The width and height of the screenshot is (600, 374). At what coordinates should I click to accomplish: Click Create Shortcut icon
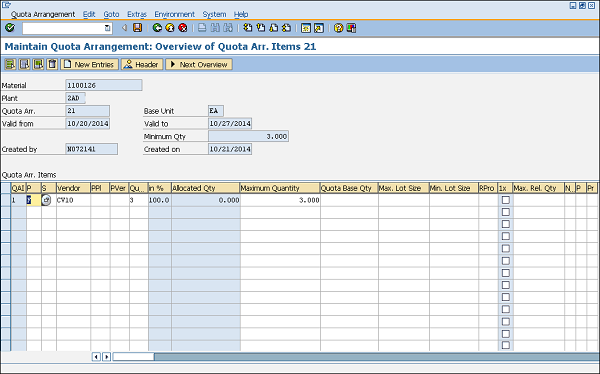pyautogui.click(x=319, y=28)
